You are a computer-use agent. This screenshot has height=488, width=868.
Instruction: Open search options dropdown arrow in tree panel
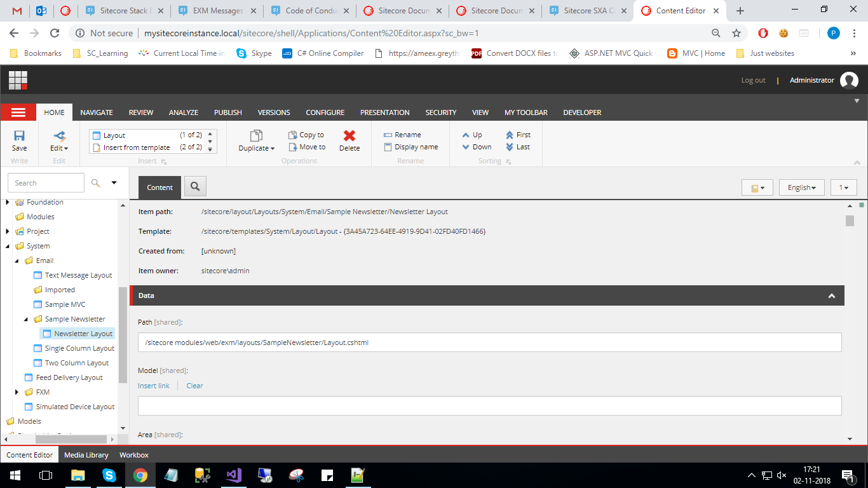tap(114, 183)
